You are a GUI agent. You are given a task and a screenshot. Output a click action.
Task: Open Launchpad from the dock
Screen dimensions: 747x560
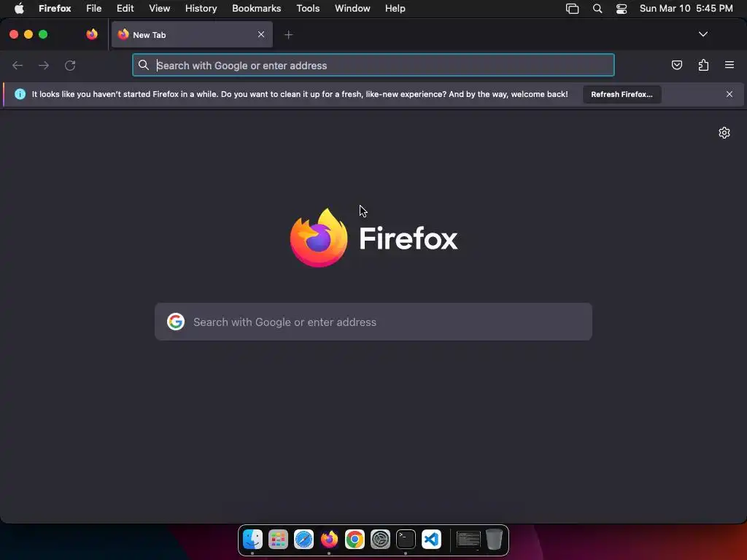pos(278,540)
